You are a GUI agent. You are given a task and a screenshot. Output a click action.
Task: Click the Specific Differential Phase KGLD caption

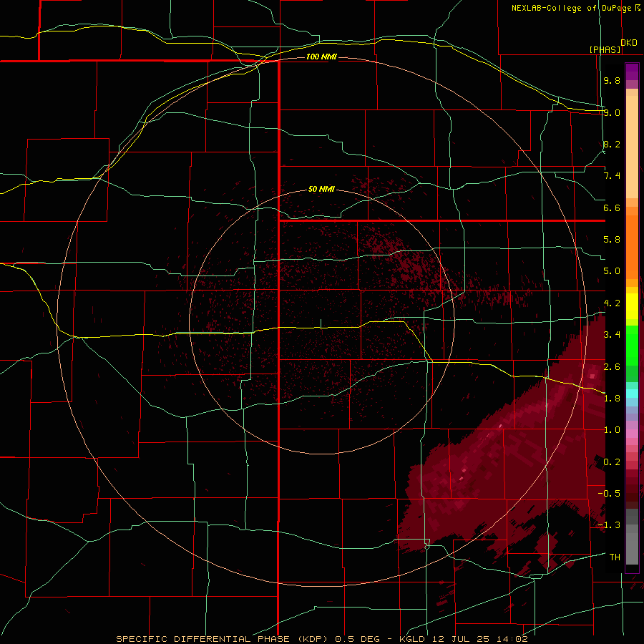[x=321, y=639]
